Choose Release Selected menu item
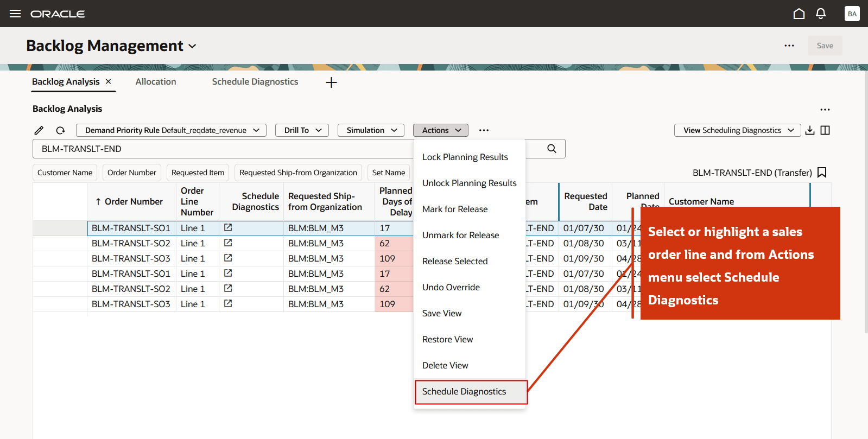Screen dimensions: 868x439 click(x=470, y=261)
